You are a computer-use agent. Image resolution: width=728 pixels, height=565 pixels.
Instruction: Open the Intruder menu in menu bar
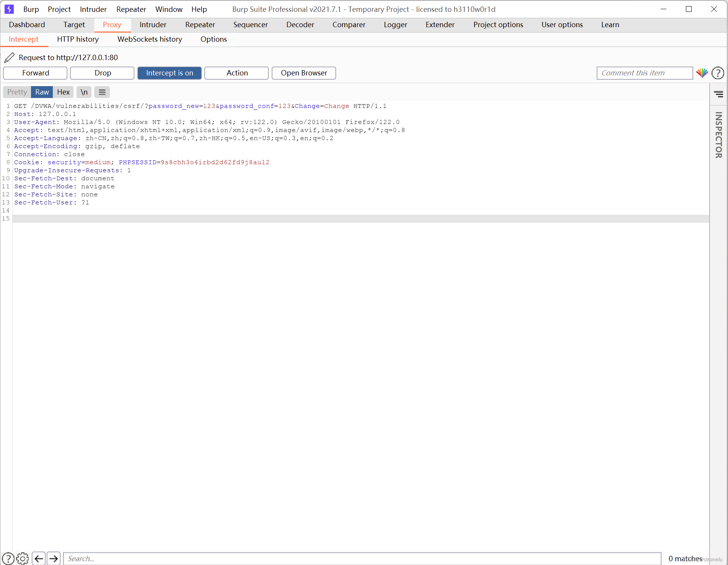click(x=93, y=9)
